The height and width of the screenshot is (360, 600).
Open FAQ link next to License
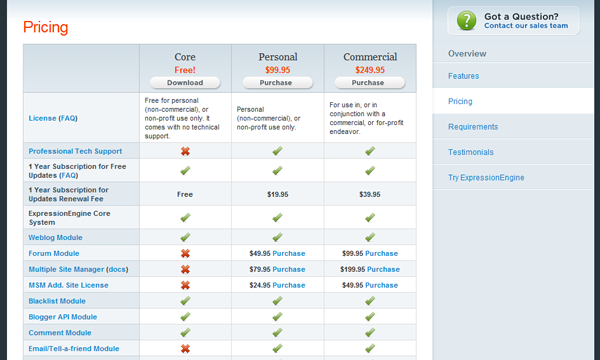68,118
